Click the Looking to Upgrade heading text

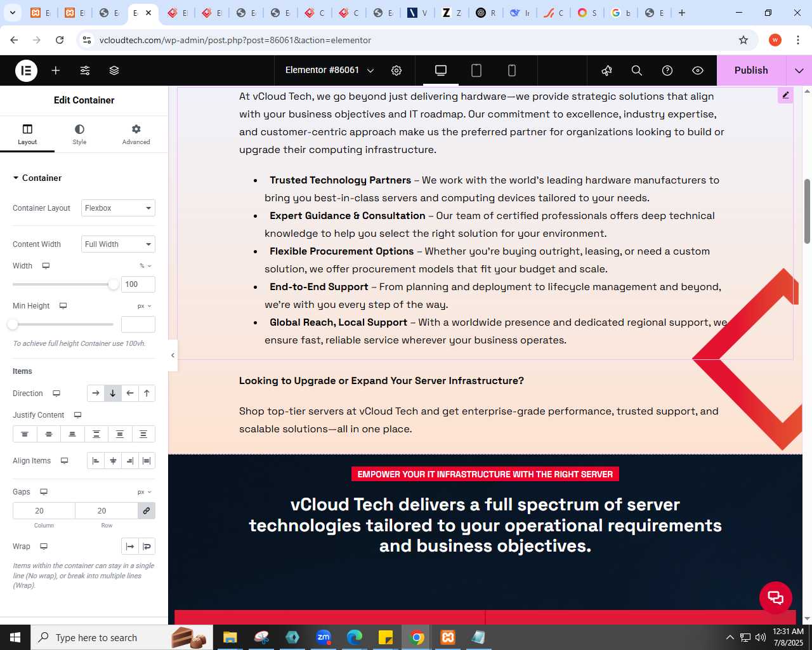point(381,381)
